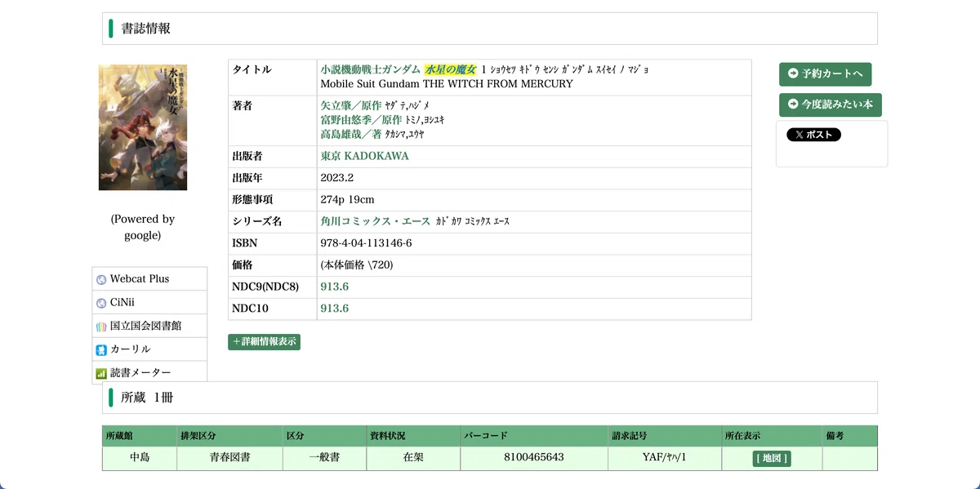
Task: Click the 読書メーター green chart icon
Action: [x=101, y=373]
